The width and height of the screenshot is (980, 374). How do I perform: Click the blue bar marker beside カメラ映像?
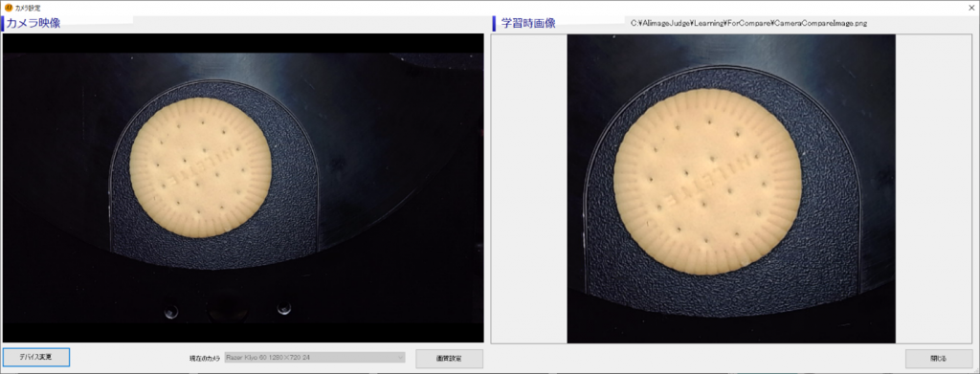pyautogui.click(x=3, y=24)
